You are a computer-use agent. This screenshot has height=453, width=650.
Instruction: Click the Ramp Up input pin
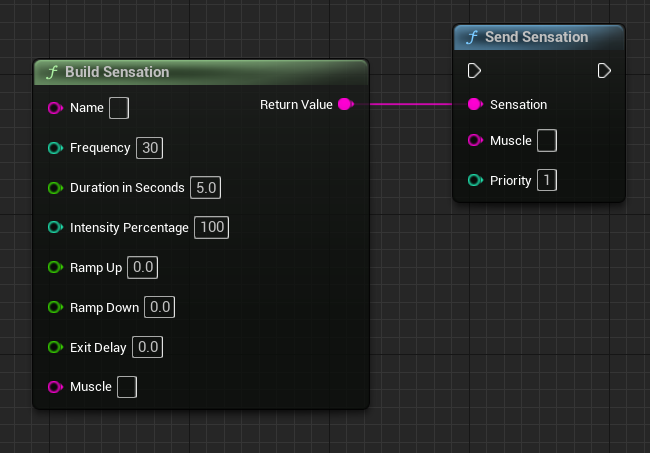pyautogui.click(x=55, y=268)
